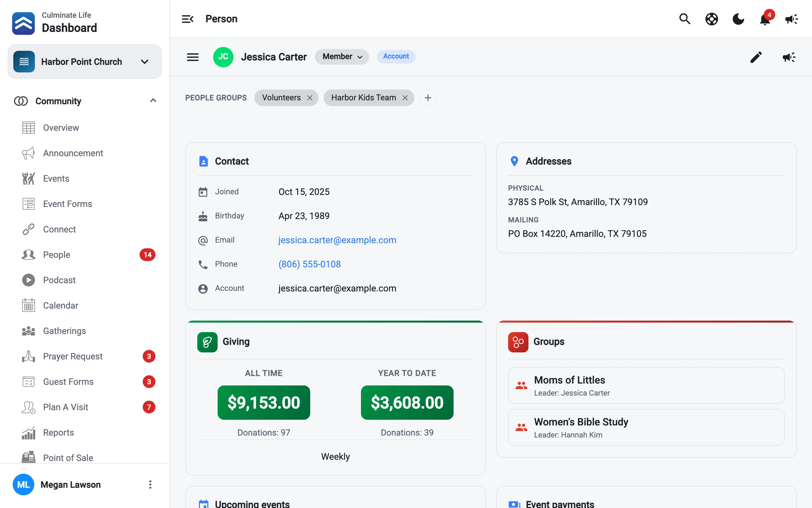
Task: Click all time giving $9,153.00
Action: (x=264, y=403)
